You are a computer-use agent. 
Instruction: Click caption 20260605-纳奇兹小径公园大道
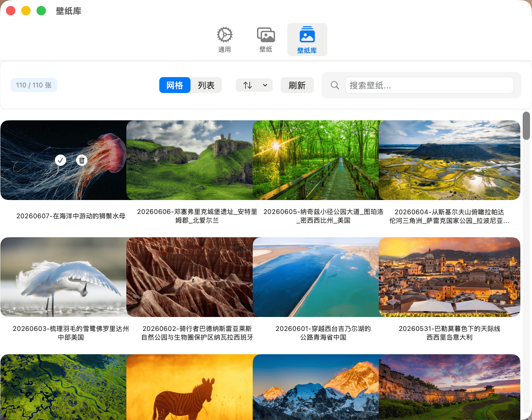coord(323,216)
